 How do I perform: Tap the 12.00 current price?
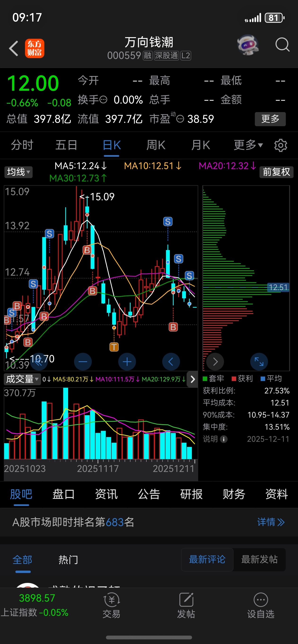click(x=33, y=84)
